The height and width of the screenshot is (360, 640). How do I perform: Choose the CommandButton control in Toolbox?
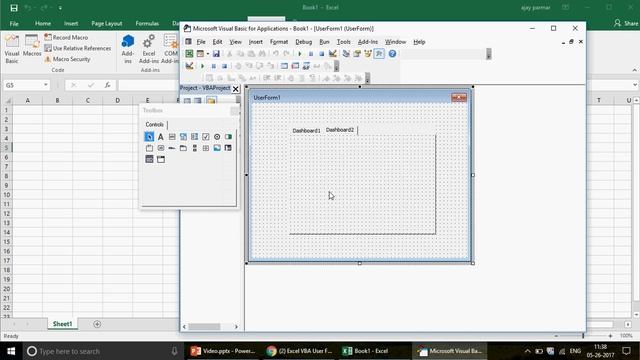click(x=160, y=148)
